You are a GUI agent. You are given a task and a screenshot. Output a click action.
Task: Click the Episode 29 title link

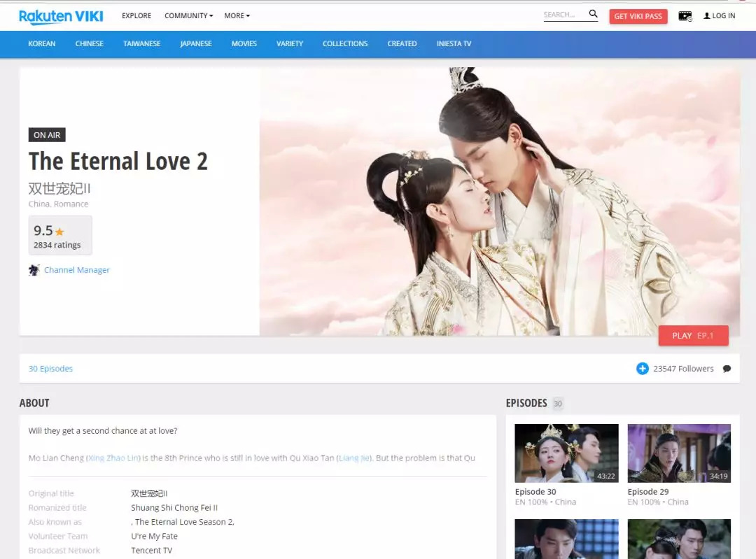[648, 492]
